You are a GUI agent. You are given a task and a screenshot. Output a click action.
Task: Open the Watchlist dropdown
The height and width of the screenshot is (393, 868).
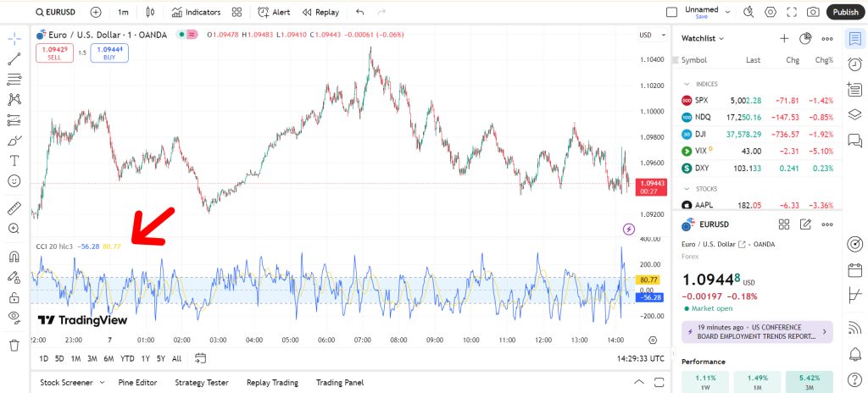tap(703, 38)
